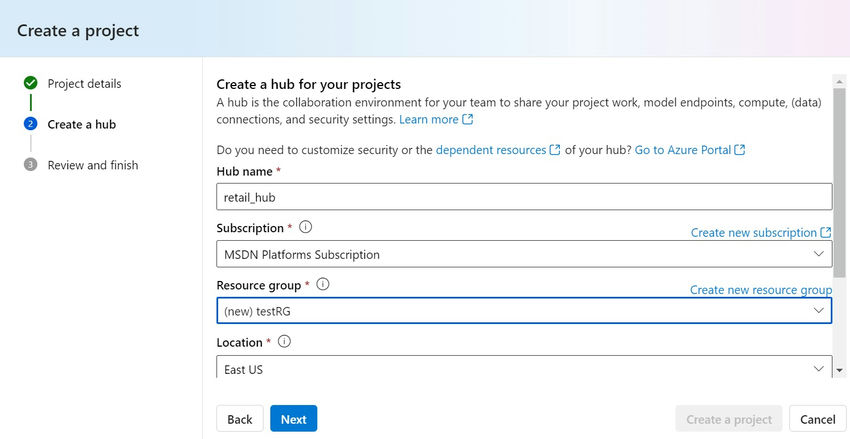This screenshot has height=439, width=850.
Task: Open the dependent resources link
Action: [491, 150]
